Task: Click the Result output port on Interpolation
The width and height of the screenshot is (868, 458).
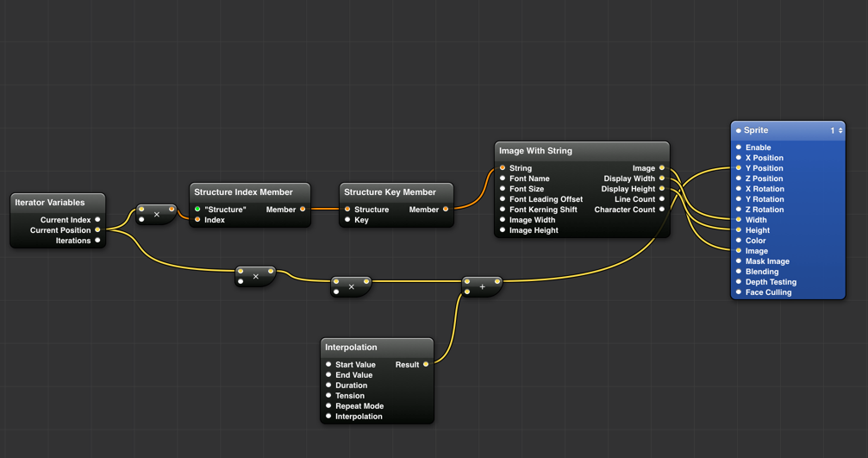Action: point(426,365)
